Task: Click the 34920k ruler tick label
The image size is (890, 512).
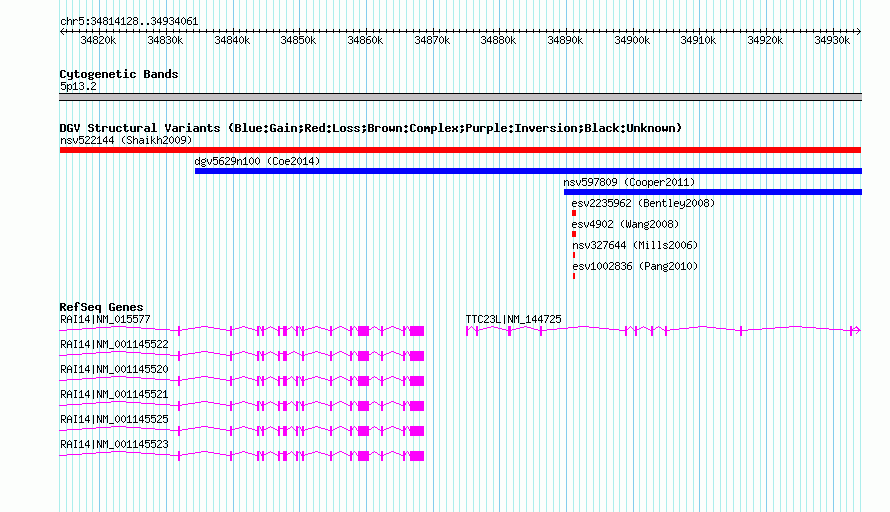Action: point(766,40)
